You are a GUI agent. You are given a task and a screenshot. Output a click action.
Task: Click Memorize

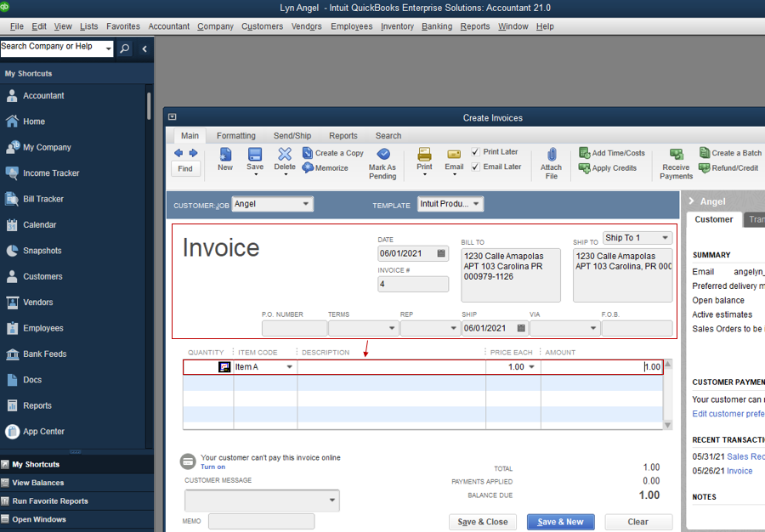(325, 167)
